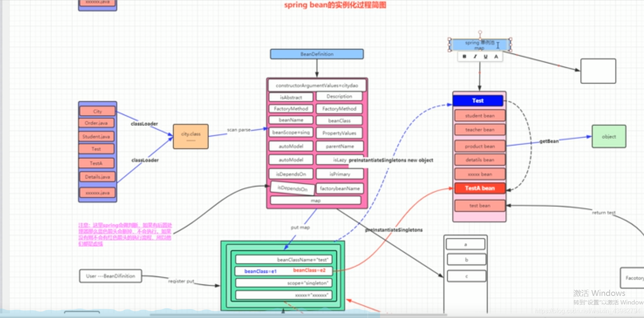The width and height of the screenshot is (644, 318).
Task: Select the scan parse connector label
Action: click(x=239, y=130)
